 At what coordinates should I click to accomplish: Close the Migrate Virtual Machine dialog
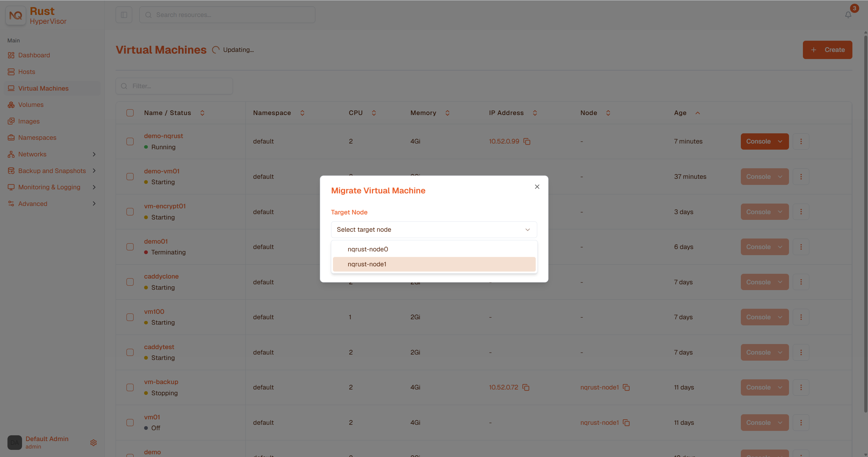click(537, 187)
